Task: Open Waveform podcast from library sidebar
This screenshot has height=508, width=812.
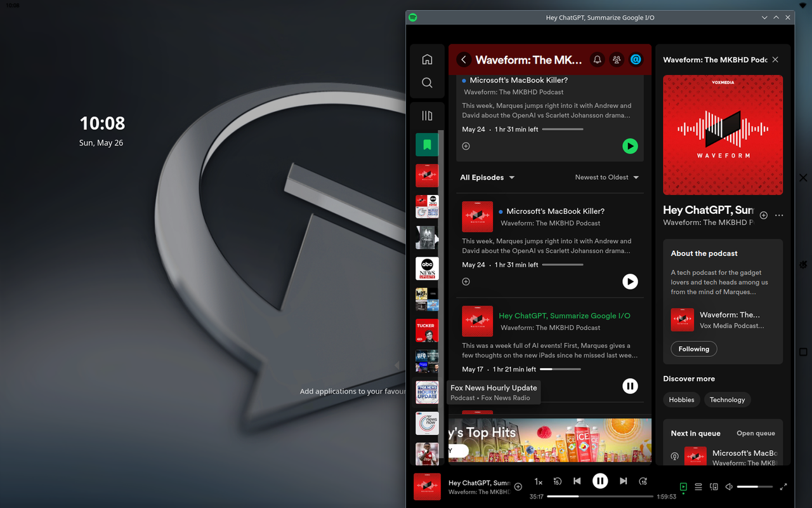Action: point(427,175)
